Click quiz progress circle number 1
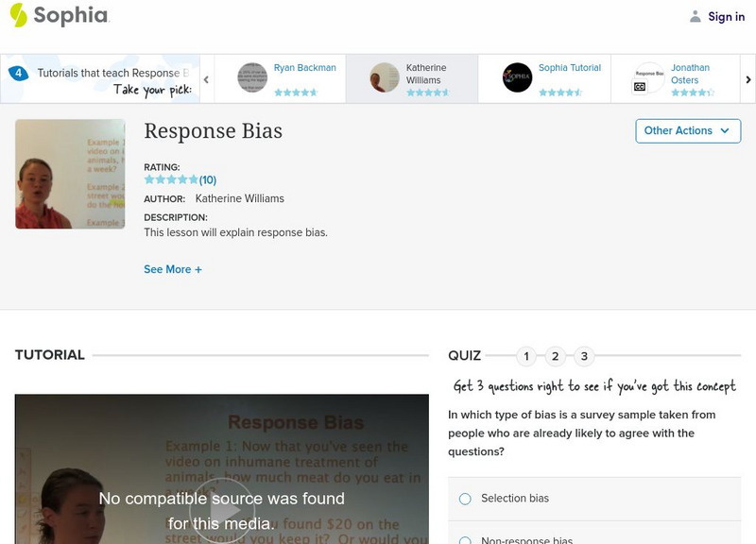Screen dimensions: 756x544 click(526, 356)
